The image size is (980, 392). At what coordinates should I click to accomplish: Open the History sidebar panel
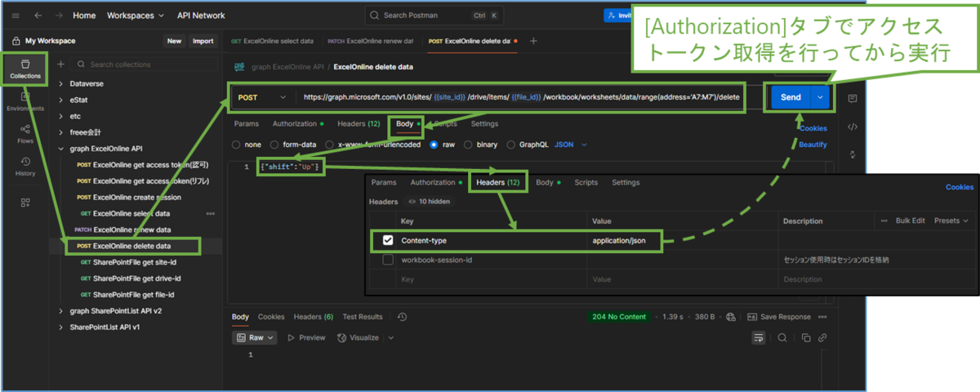tap(24, 166)
